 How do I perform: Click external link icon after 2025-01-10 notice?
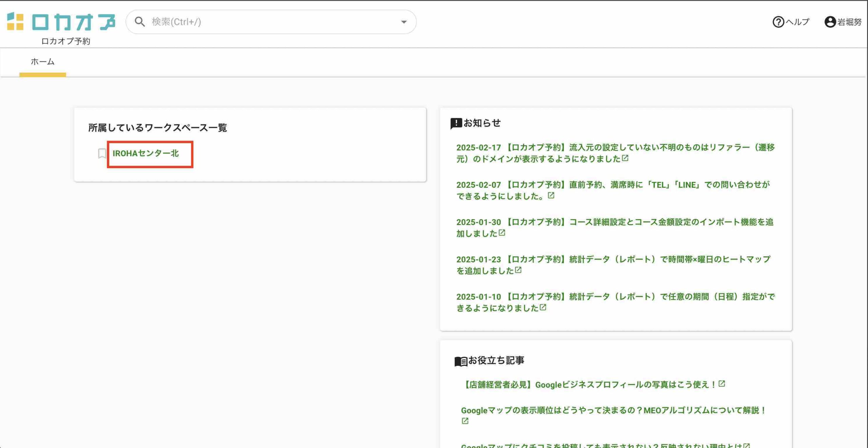543,307
